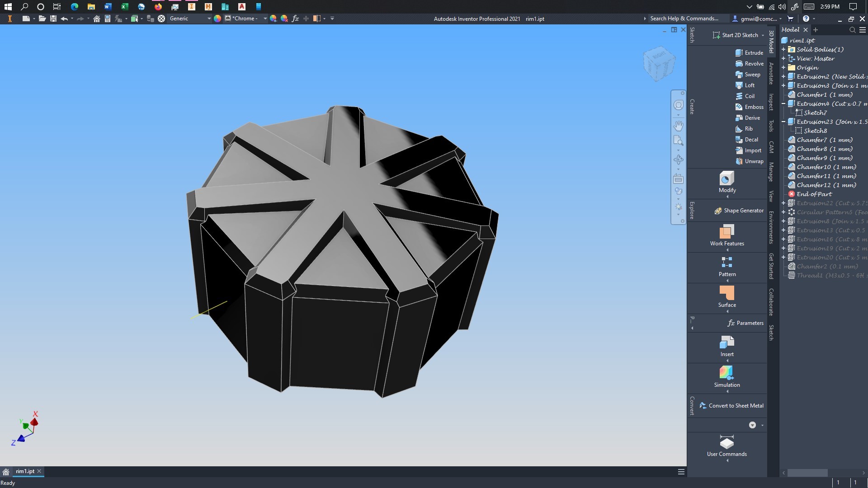The height and width of the screenshot is (488, 868).
Task: Open the Start 2D Sketch dropdown arrow
Action: (x=764, y=35)
